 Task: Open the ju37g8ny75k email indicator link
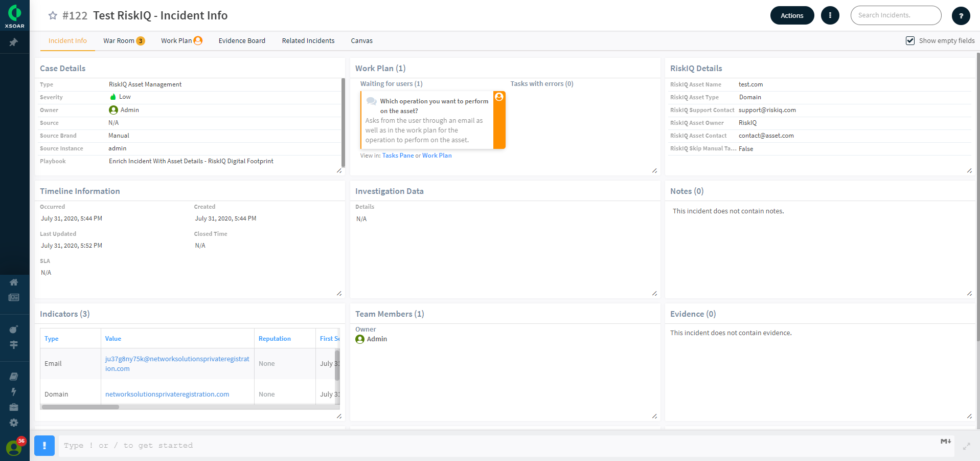coord(177,364)
